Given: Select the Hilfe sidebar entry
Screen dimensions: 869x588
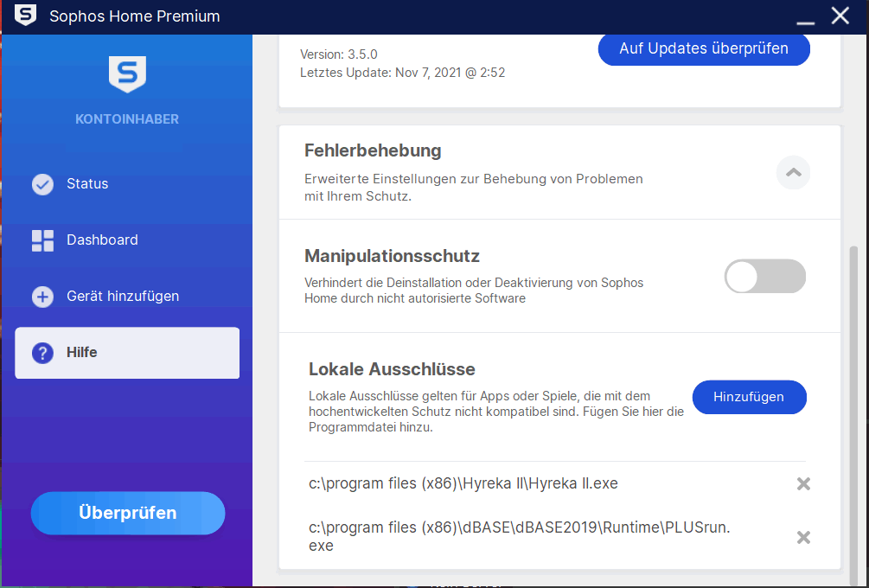Looking at the screenshot, I should [127, 353].
